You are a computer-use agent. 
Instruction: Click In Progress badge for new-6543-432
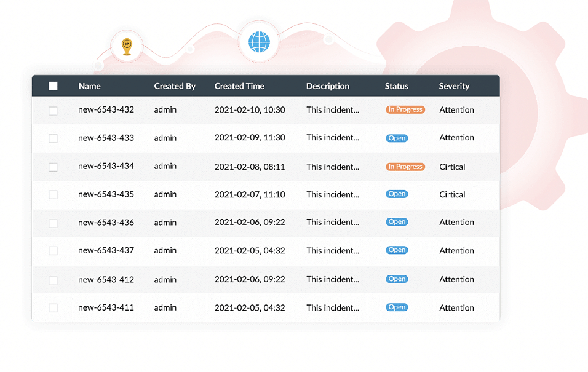[x=405, y=109]
